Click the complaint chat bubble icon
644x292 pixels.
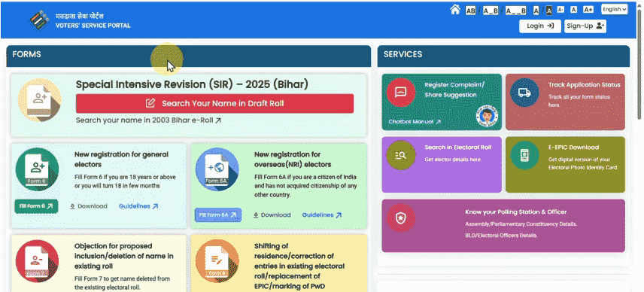pos(400,93)
